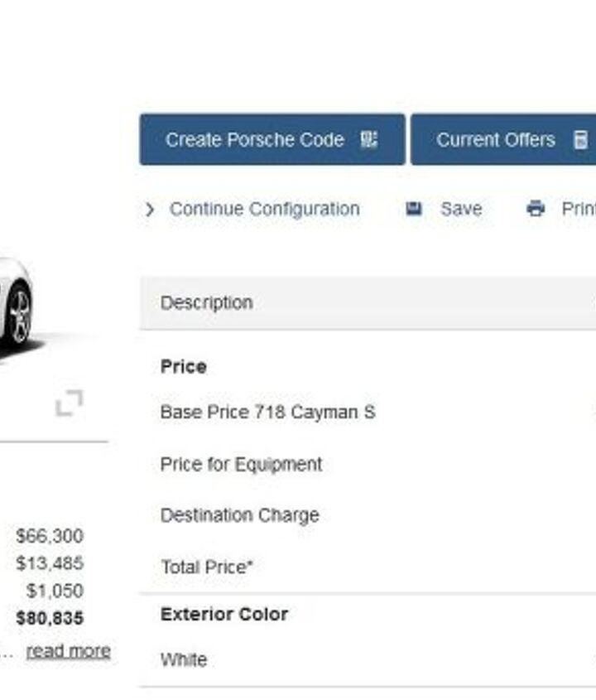Click the floppy disk Save icon
Screen dimensions: 596x700
tap(414, 209)
